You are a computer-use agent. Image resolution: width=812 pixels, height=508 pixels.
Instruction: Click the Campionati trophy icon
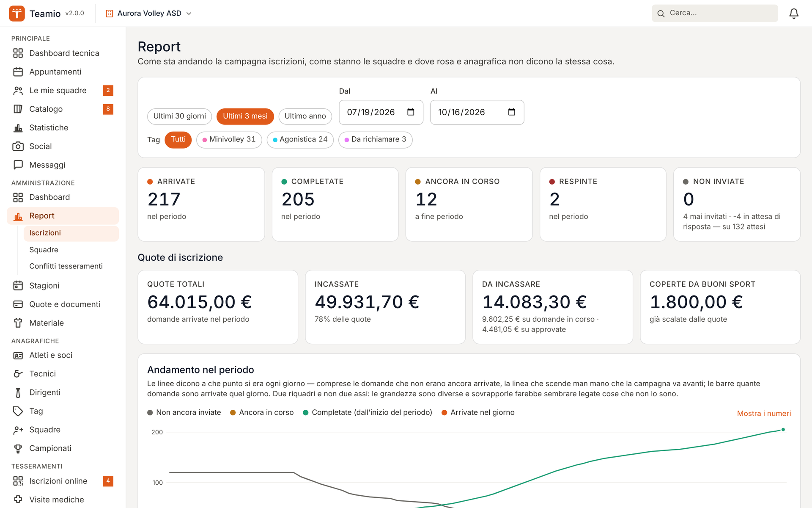18,448
